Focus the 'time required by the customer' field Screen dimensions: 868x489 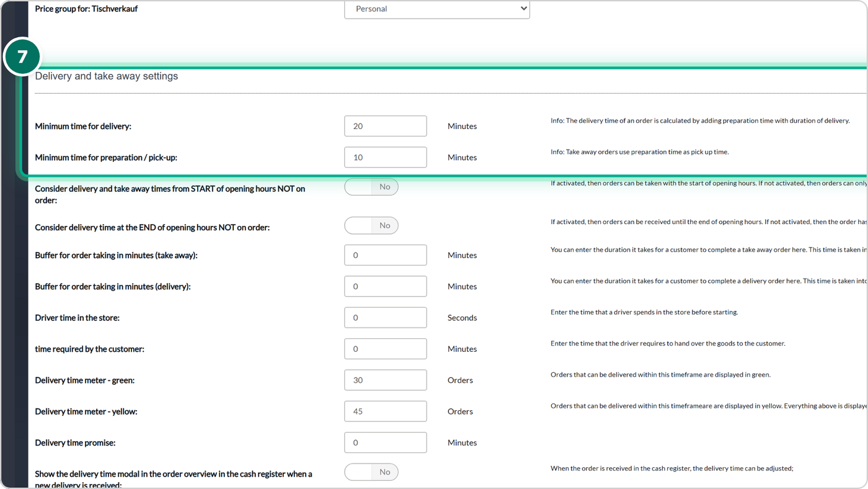click(386, 349)
